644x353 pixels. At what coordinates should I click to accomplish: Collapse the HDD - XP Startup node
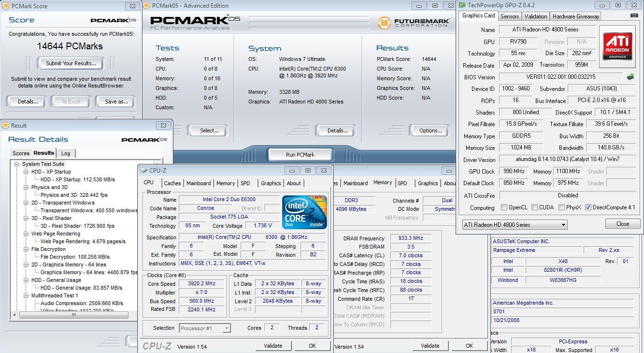coord(26,172)
